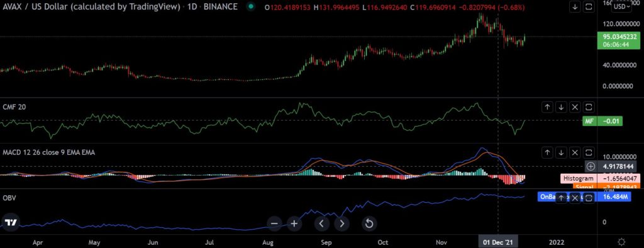Click the 16.484M OBV value label
This screenshot has height=248, width=644.
615,197
